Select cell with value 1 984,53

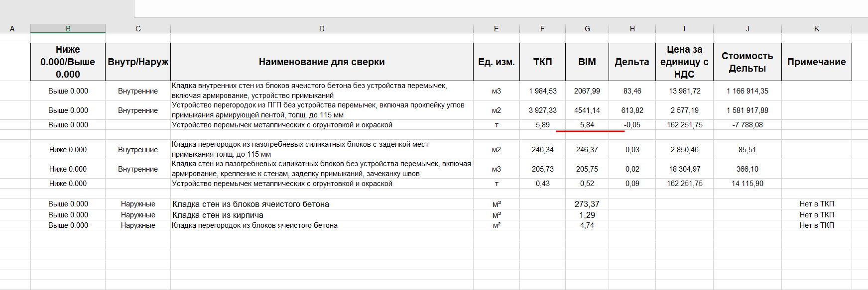coord(542,91)
